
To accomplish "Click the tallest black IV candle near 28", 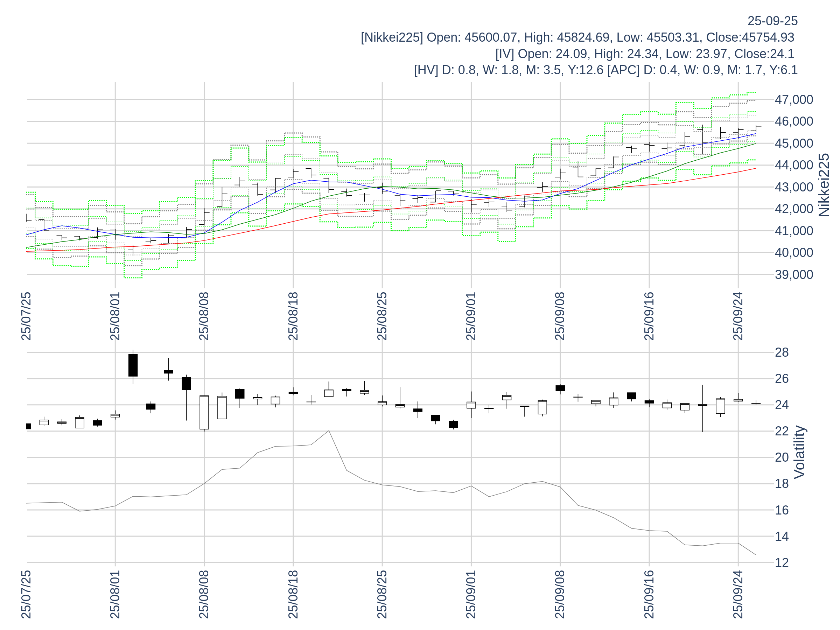I will point(133,365).
